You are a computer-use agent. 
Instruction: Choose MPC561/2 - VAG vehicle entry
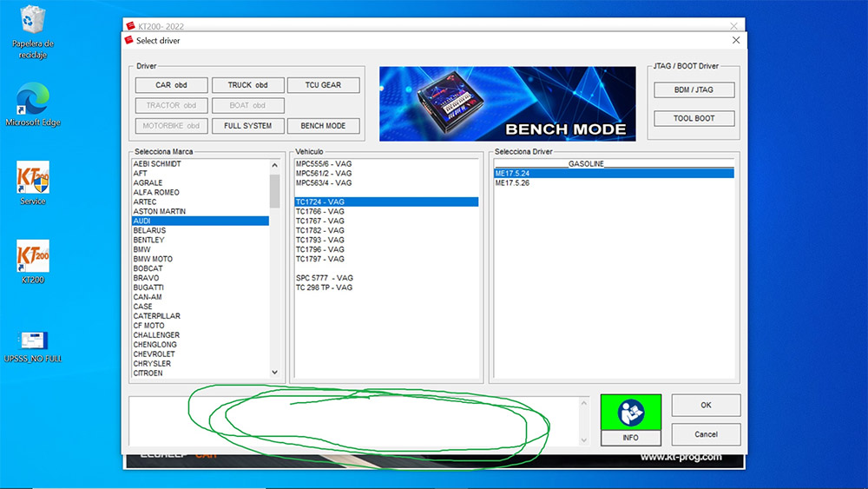pyautogui.click(x=386, y=174)
